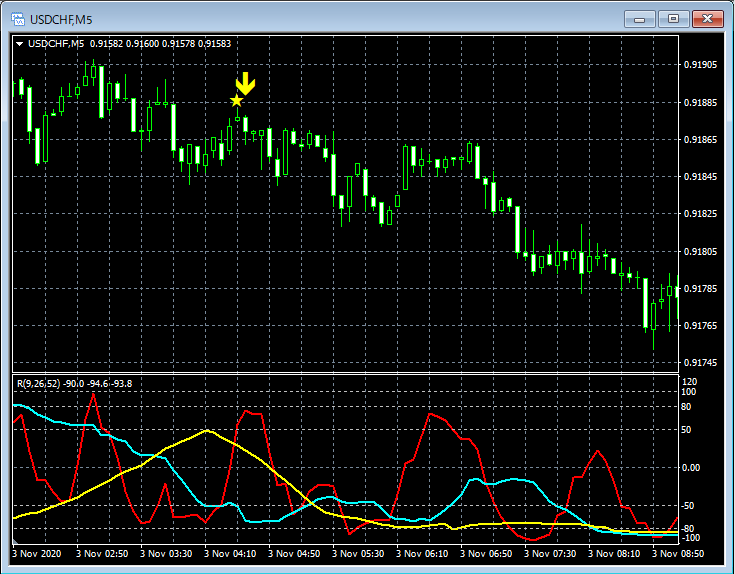Click the chart window icon in title bar
Image resolution: width=735 pixels, height=574 pixels.
click(17, 18)
